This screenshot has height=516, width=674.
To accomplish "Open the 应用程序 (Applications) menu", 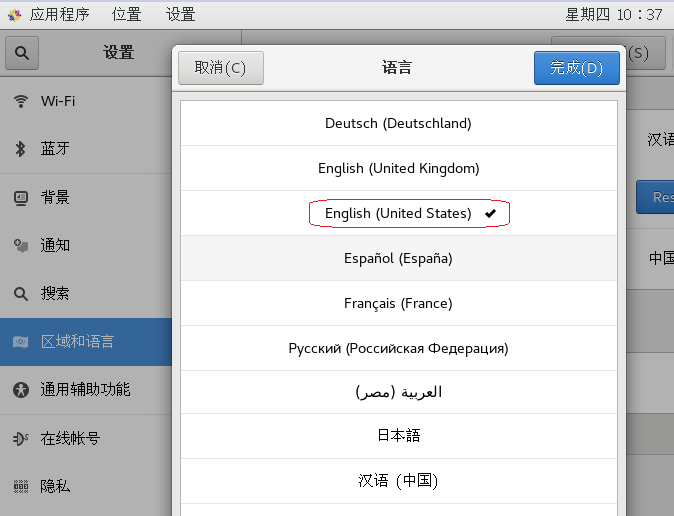I will pyautogui.click(x=59, y=15).
